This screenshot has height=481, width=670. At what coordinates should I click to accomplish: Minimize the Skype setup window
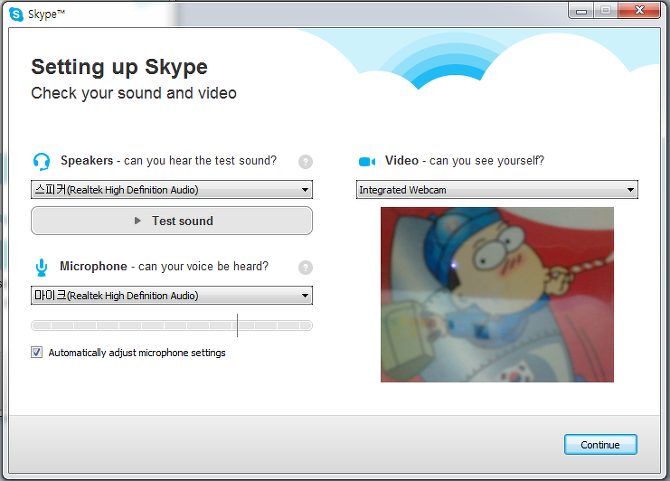click(x=581, y=11)
